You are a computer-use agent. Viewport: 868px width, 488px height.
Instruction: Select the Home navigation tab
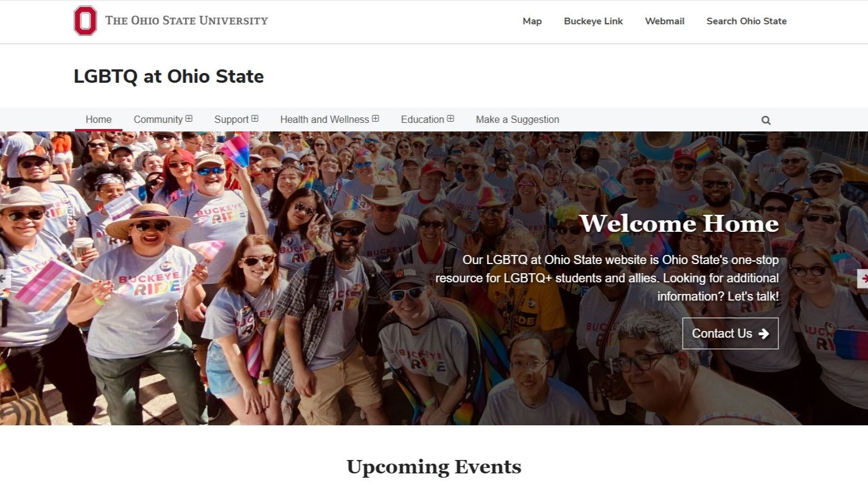click(99, 119)
